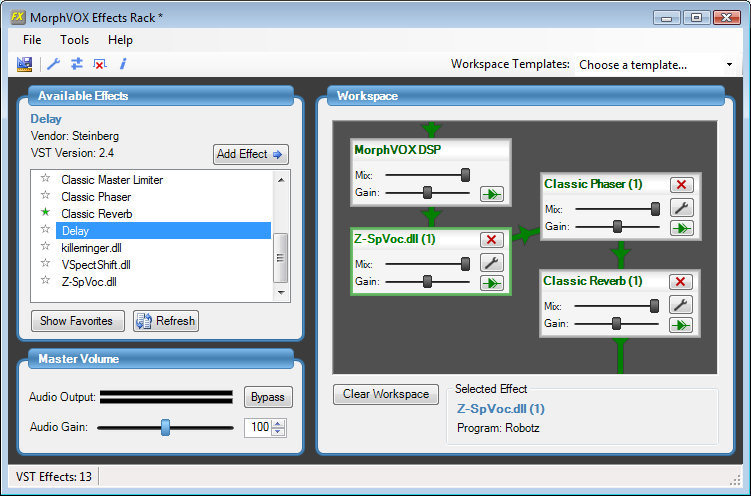751x496 pixels.
Task: Increase the Audio Gain value with the up arrow
Action: point(278,423)
